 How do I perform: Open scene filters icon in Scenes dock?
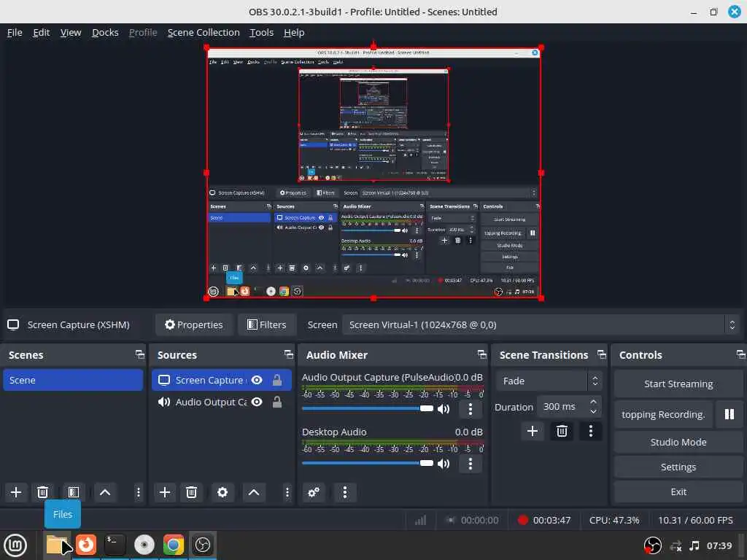[74, 492]
